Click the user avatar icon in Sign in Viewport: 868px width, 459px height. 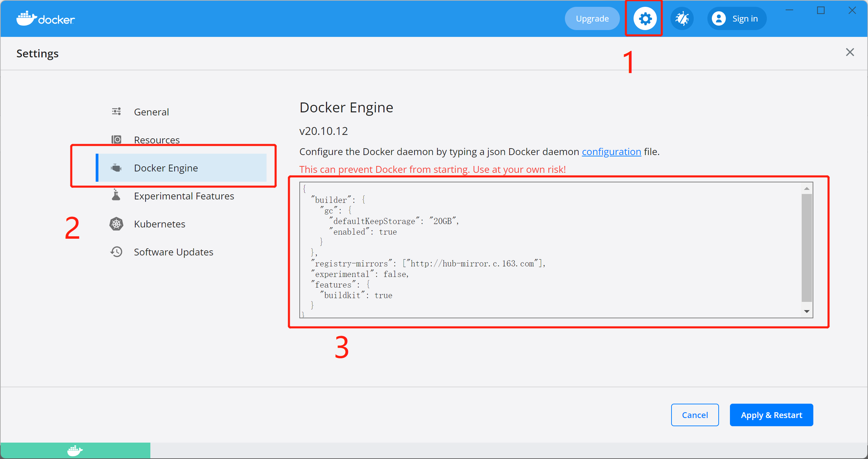tap(719, 19)
